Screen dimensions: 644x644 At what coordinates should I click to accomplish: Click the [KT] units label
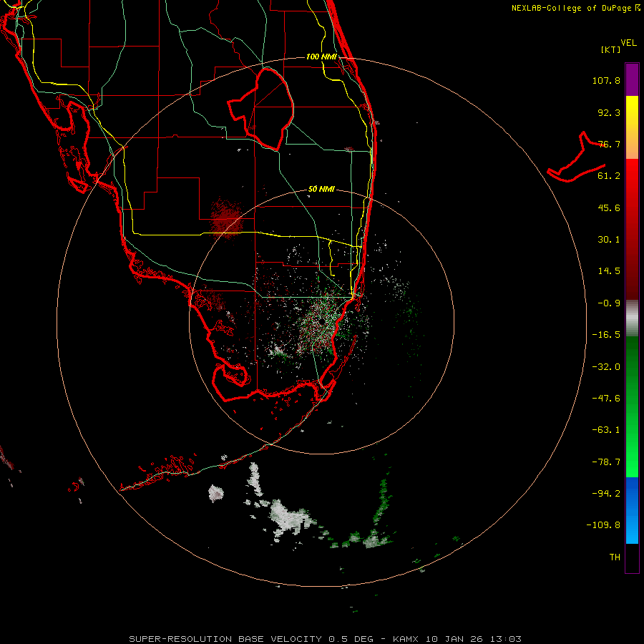pyautogui.click(x=611, y=49)
